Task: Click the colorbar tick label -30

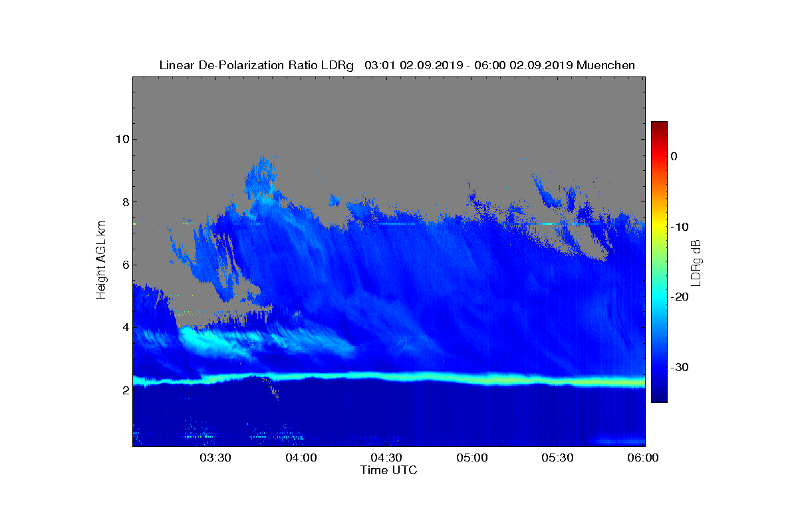Action: click(x=678, y=368)
